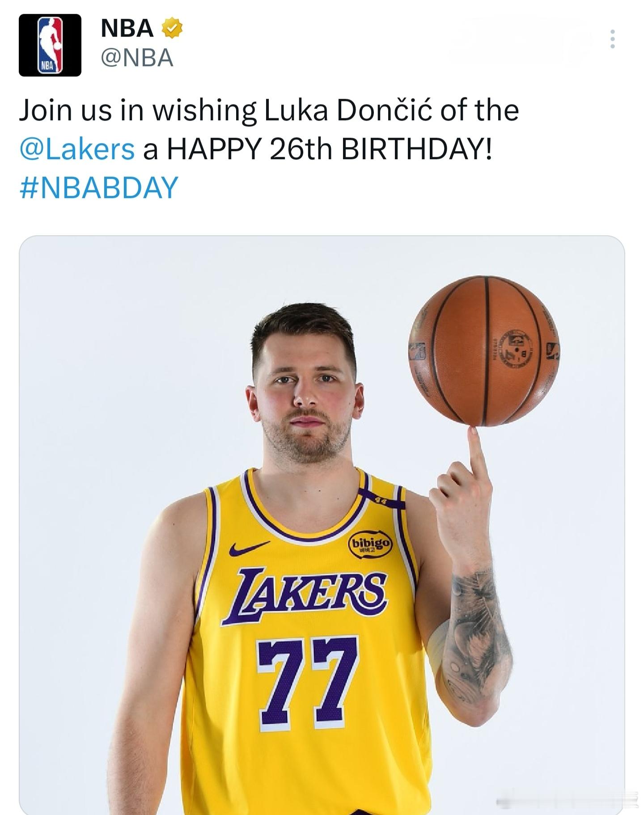
Task: Tap the spinning basketball in the photo
Action: pos(484,350)
